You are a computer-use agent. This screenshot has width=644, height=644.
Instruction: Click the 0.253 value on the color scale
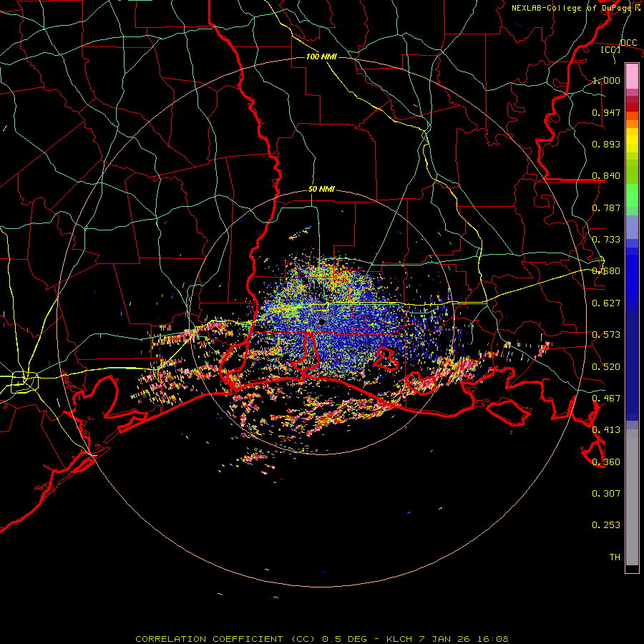(606, 525)
